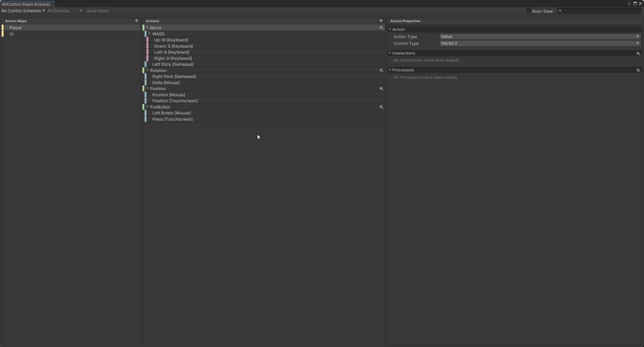
Task: Enable the Auto-Save checkbox
Action: (x=528, y=10)
